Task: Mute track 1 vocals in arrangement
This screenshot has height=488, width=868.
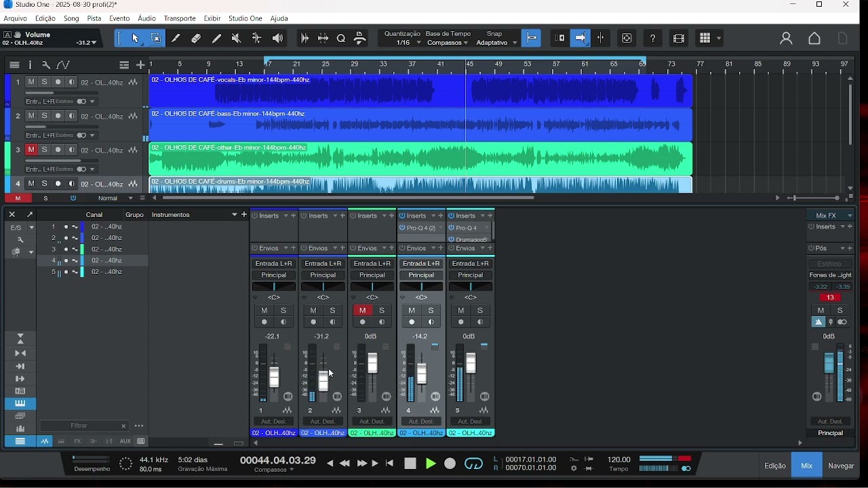Action: (x=31, y=82)
